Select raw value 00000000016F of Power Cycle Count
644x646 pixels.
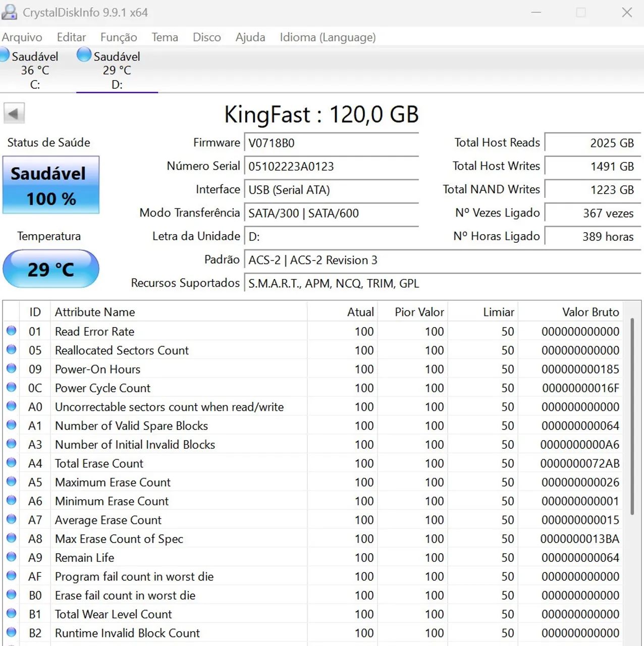(x=580, y=388)
